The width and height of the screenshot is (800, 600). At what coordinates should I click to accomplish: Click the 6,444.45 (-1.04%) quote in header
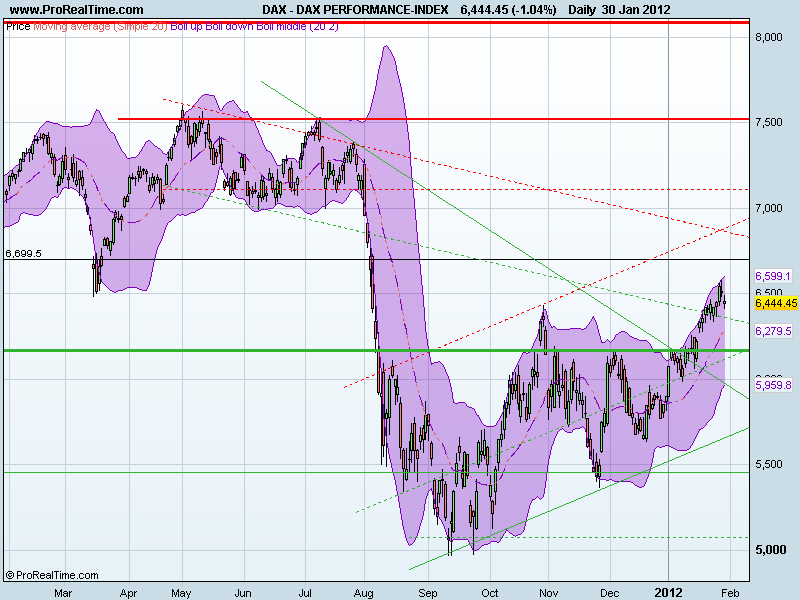(x=508, y=10)
